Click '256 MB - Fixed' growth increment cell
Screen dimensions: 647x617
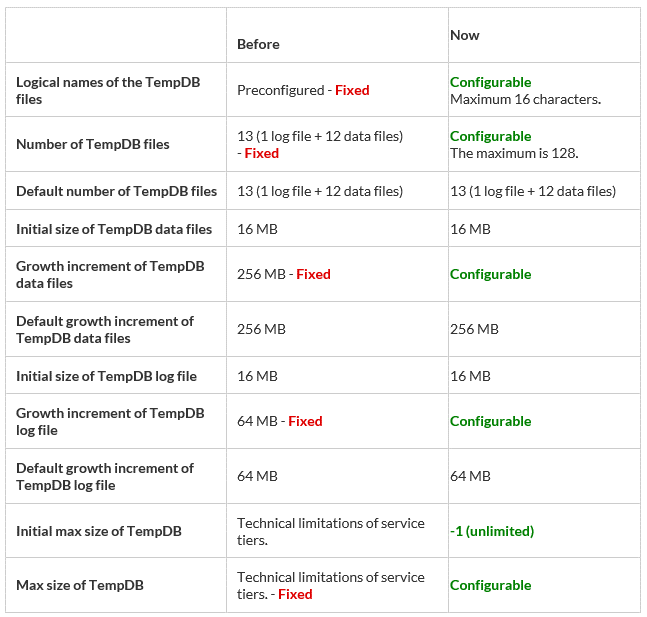[283, 274]
